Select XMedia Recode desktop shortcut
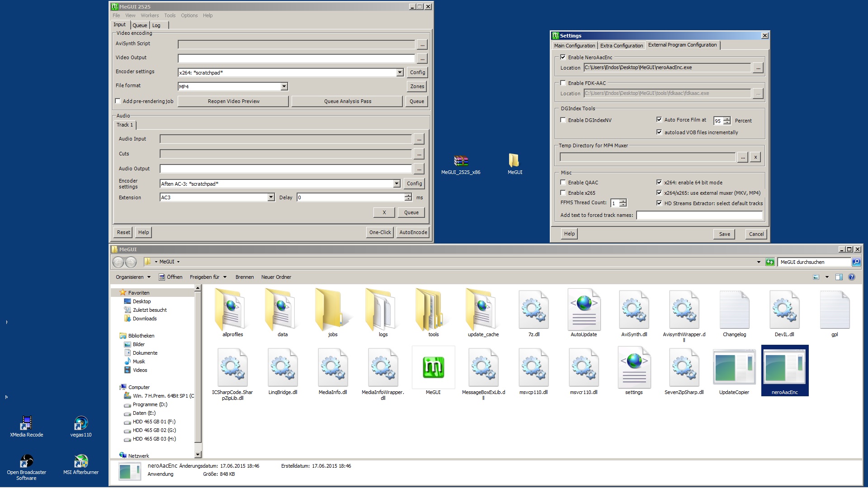The height and width of the screenshot is (488, 868). (x=27, y=427)
